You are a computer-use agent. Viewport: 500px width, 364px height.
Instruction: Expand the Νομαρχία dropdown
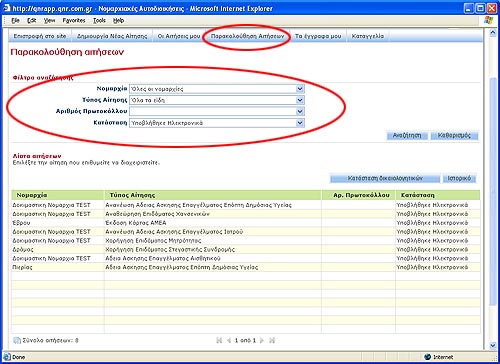[x=300, y=89]
